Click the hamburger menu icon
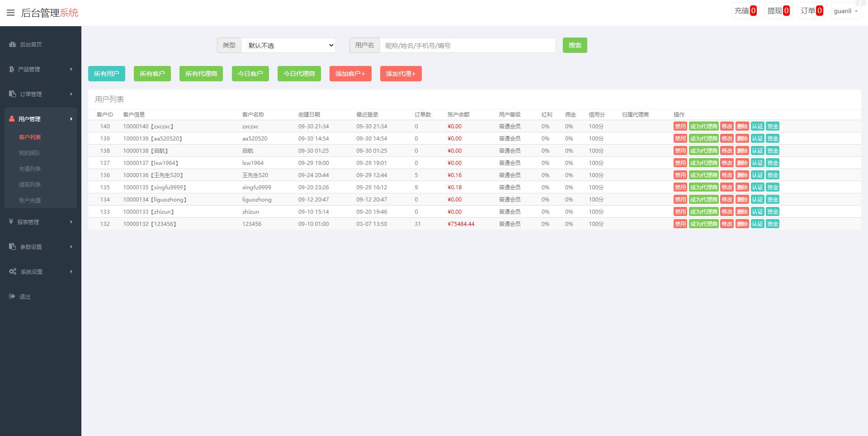The width and height of the screenshot is (868, 436). [10, 13]
